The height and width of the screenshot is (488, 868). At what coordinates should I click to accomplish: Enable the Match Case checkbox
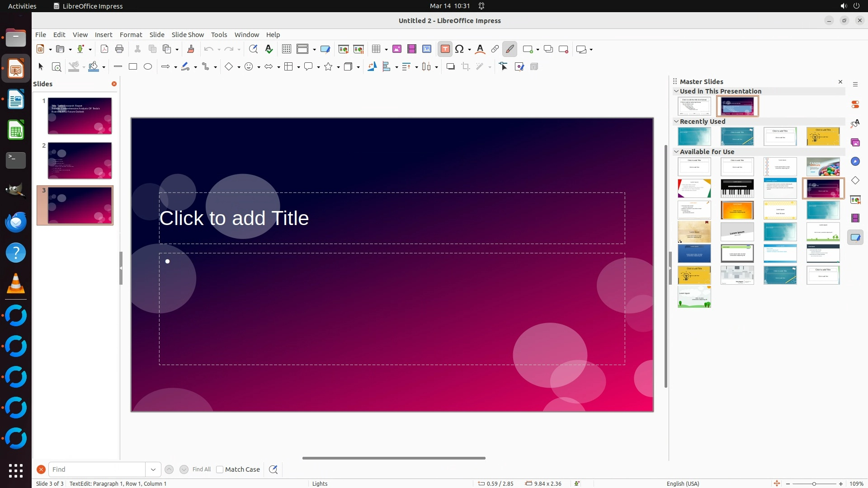(x=220, y=469)
